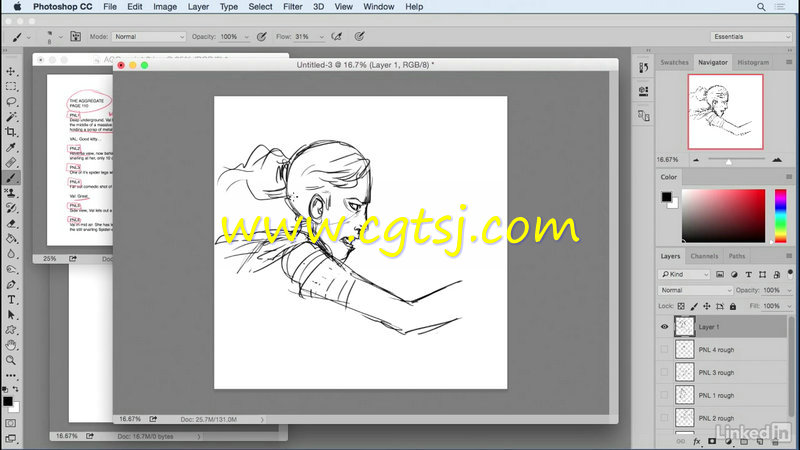Viewport: 800px width, 450px height.
Task: Open the Apple menu
Action: (17, 7)
